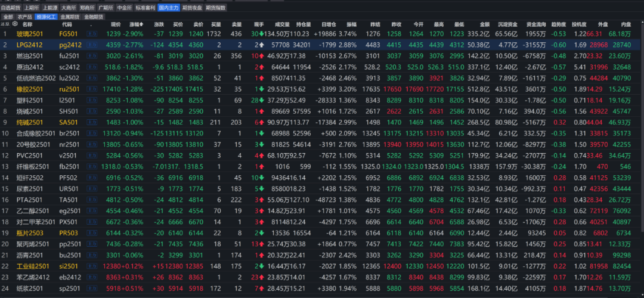Click the 主力 badge in the PVC2501 row
The height and width of the screenshot is (298, 644).
pos(91,155)
